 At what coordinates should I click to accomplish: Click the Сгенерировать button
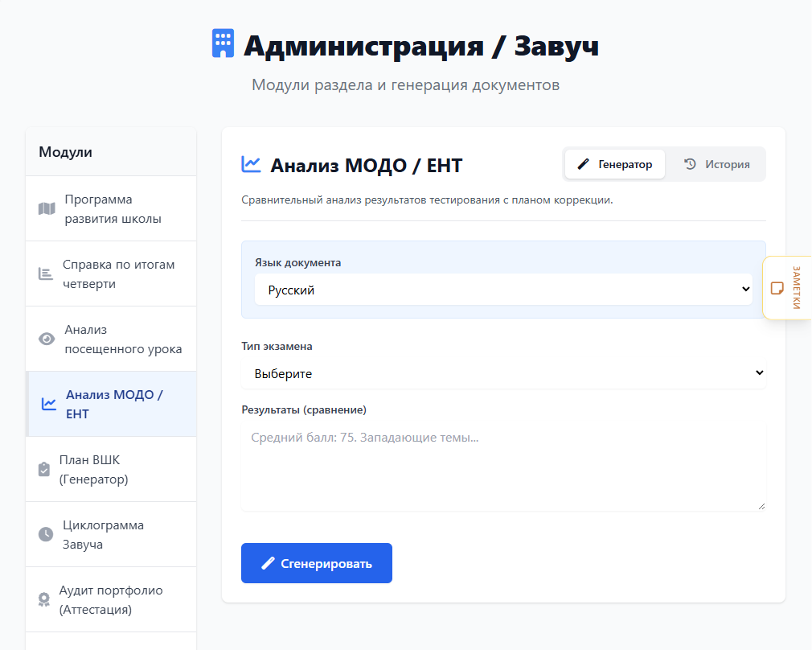pyautogui.click(x=317, y=563)
